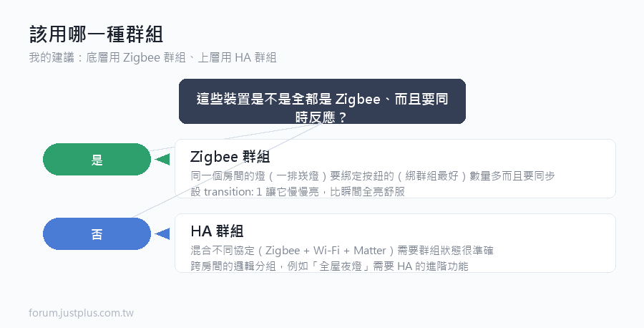Click the HA 群組 card body
This screenshot has width=644, height=328.
pos(395,243)
